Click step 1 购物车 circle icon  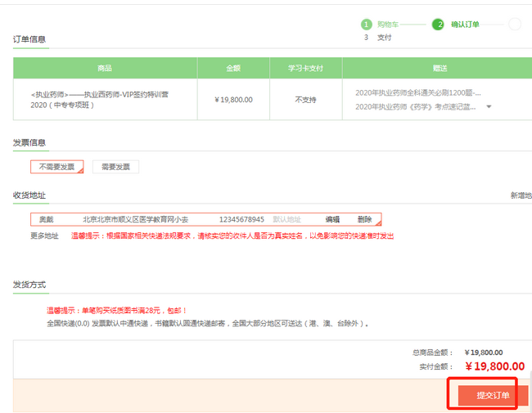[x=366, y=25]
